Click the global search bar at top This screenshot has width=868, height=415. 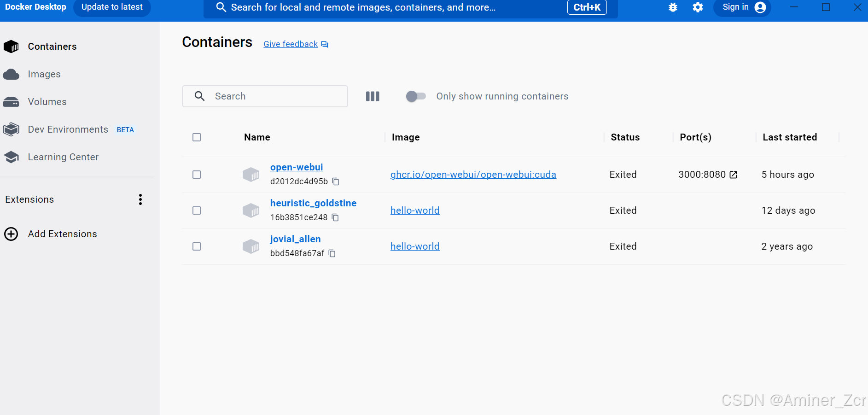click(x=410, y=8)
